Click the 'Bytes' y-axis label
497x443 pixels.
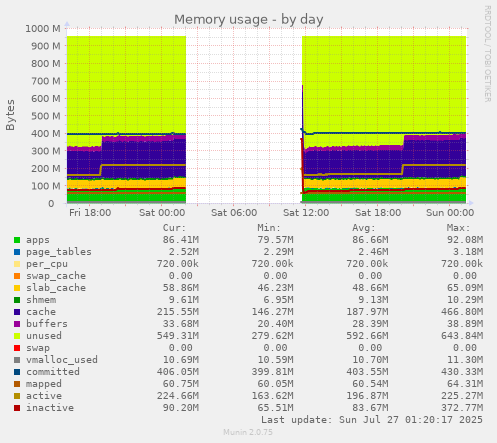click(x=10, y=115)
